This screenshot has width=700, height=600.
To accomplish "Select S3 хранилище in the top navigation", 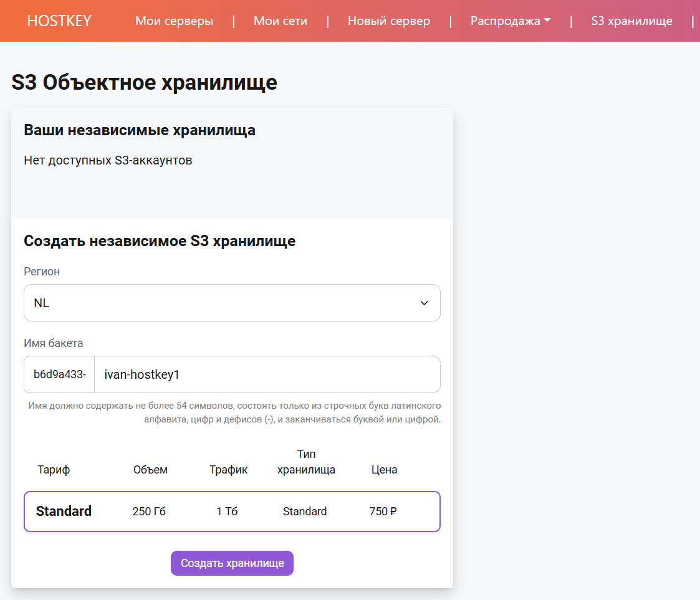I will click(x=631, y=21).
